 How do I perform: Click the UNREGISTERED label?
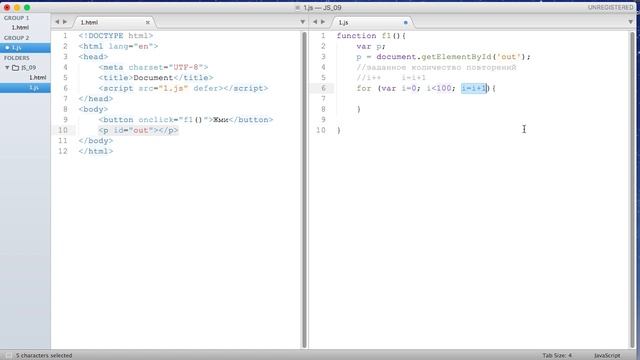tap(611, 7)
